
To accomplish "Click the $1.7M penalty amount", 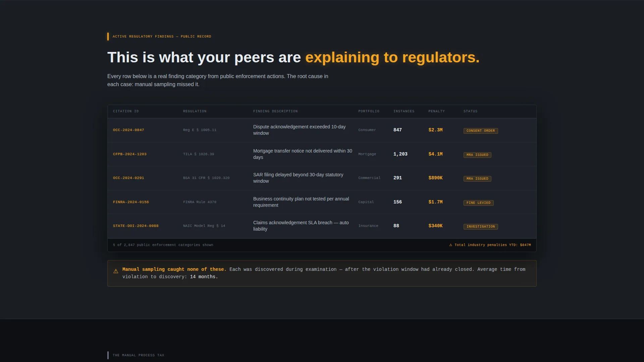I will (435, 202).
